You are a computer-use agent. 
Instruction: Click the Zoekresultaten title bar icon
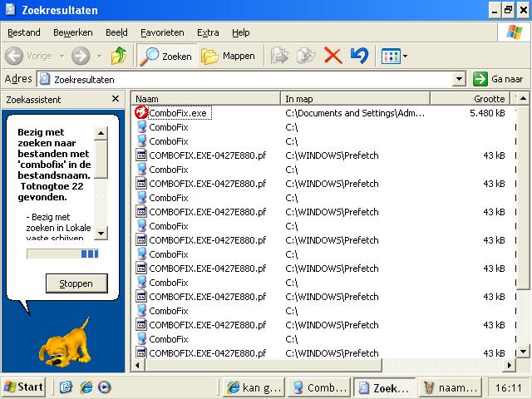(11, 9)
